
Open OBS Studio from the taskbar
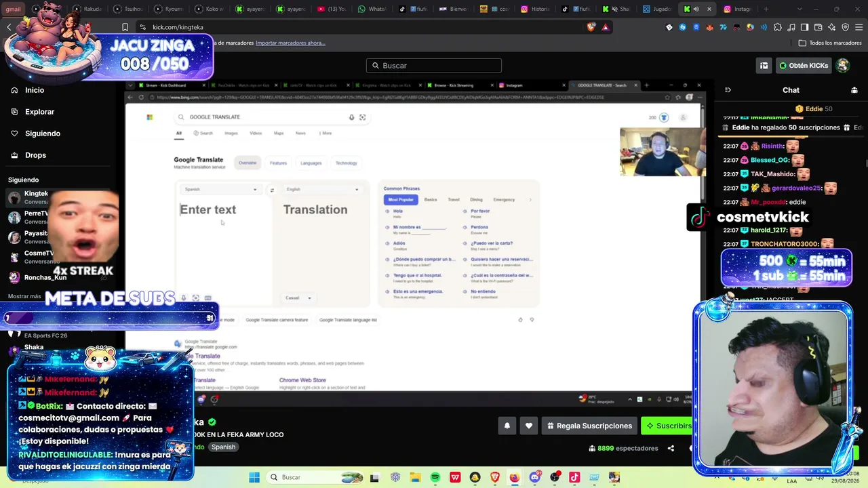pyautogui.click(x=555, y=477)
